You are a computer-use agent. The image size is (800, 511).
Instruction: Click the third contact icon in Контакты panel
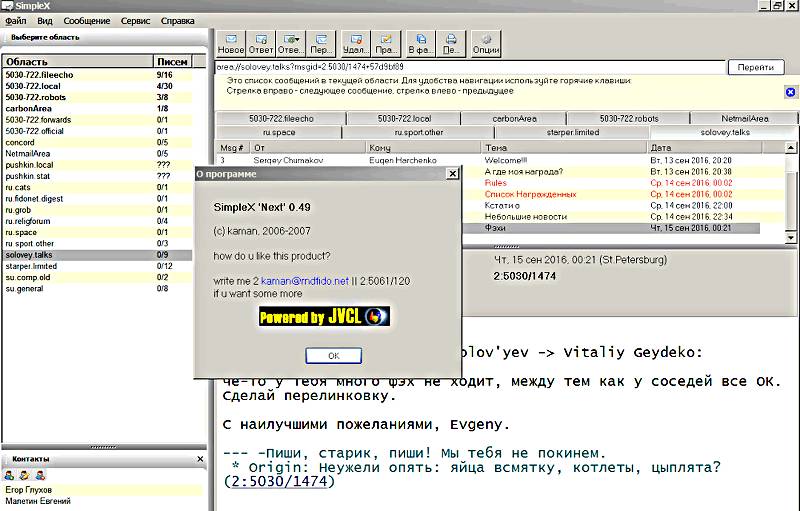(x=40, y=475)
